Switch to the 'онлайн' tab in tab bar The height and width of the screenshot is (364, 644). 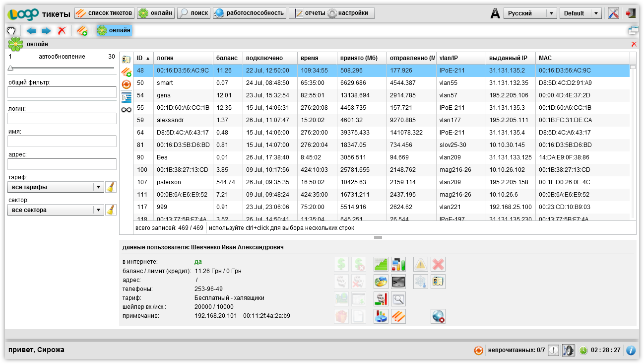pos(114,31)
